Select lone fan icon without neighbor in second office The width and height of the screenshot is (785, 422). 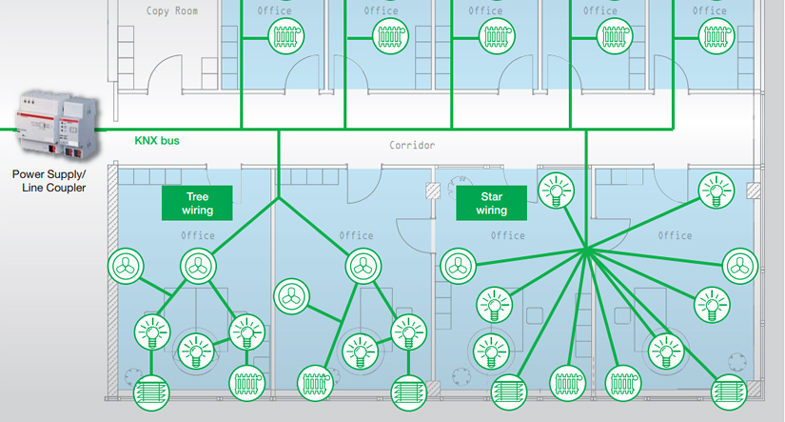pyautogui.click(x=290, y=295)
